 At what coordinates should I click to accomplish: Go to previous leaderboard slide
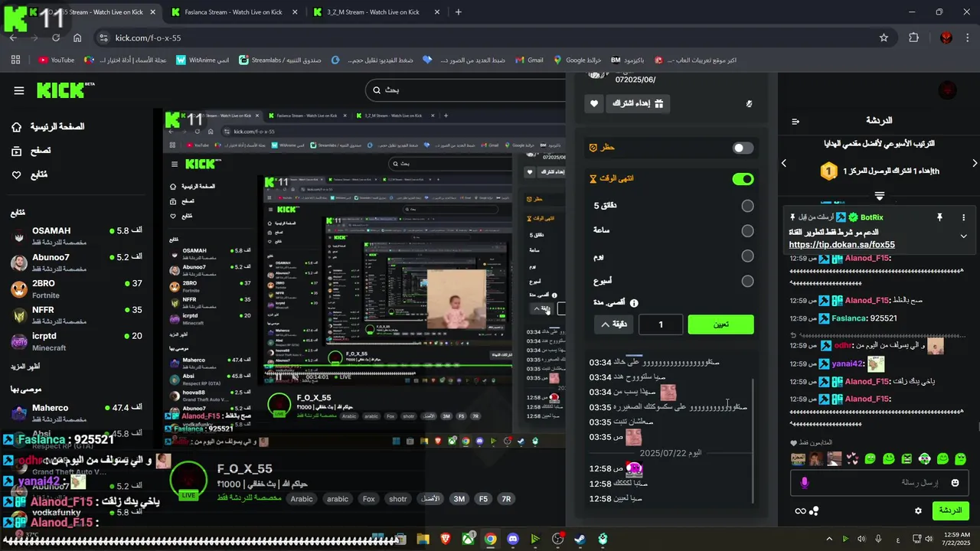pos(784,163)
